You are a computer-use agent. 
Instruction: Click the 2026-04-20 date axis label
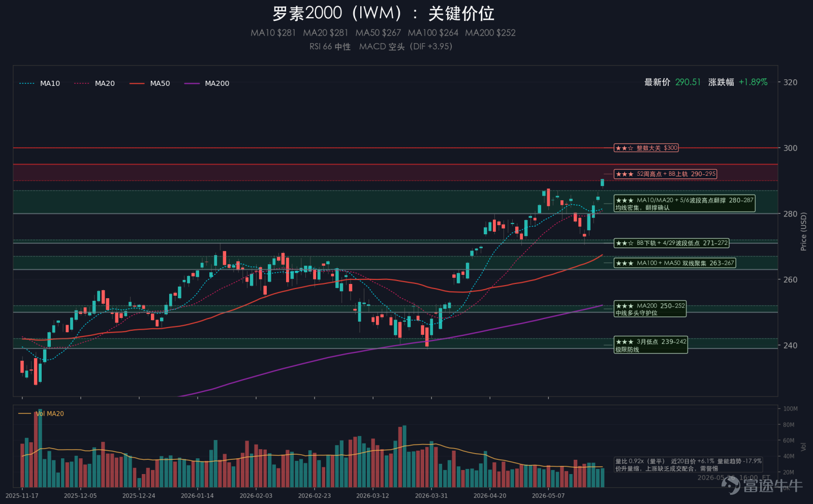(x=490, y=495)
